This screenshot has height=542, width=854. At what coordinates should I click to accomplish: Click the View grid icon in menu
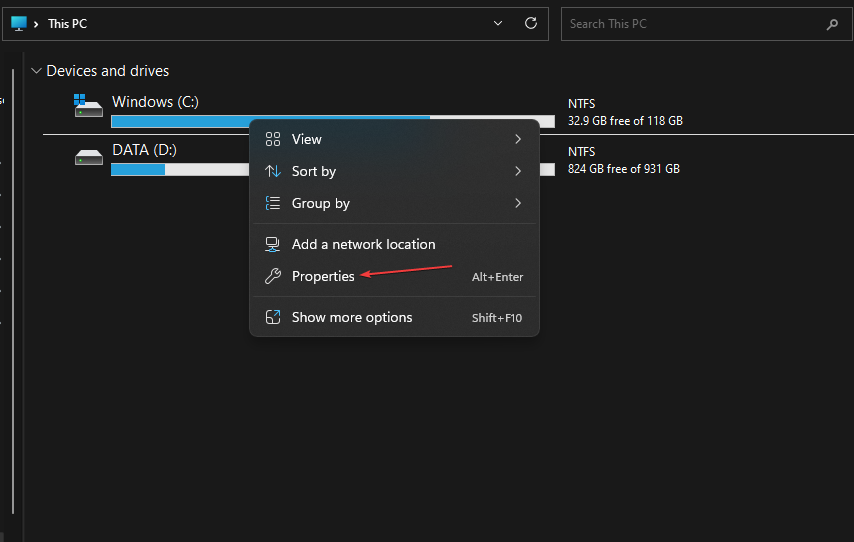click(273, 139)
